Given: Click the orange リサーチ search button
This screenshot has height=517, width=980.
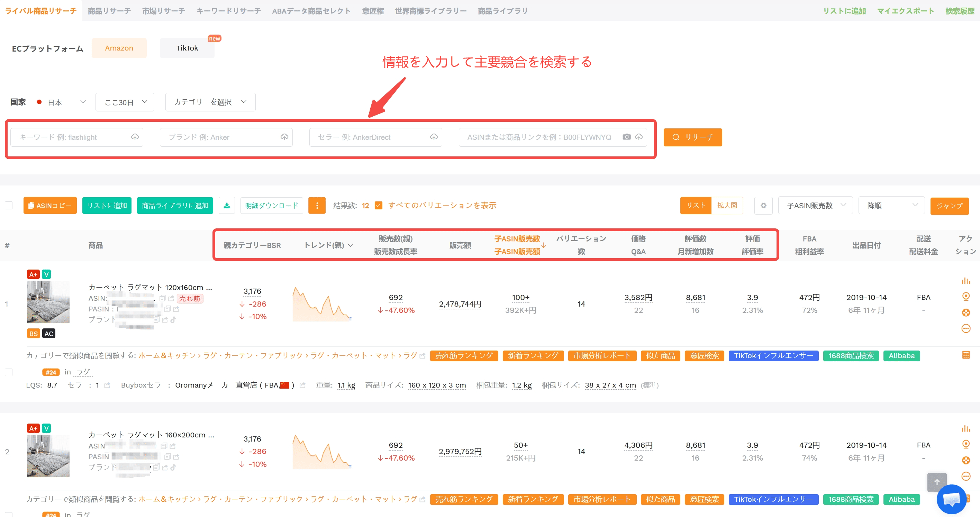Looking at the screenshot, I should (693, 137).
